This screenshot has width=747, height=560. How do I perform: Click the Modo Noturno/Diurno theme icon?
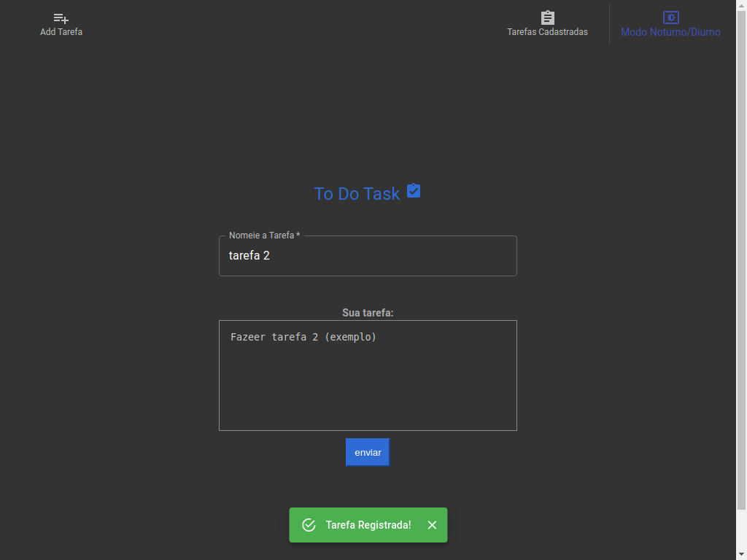(670, 16)
